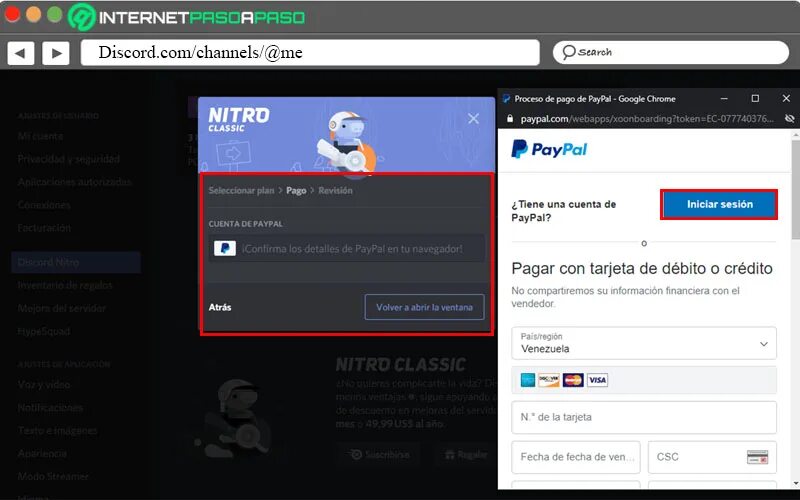Click the green maximize dot
This screenshot has width=800, height=500.
[55, 14]
